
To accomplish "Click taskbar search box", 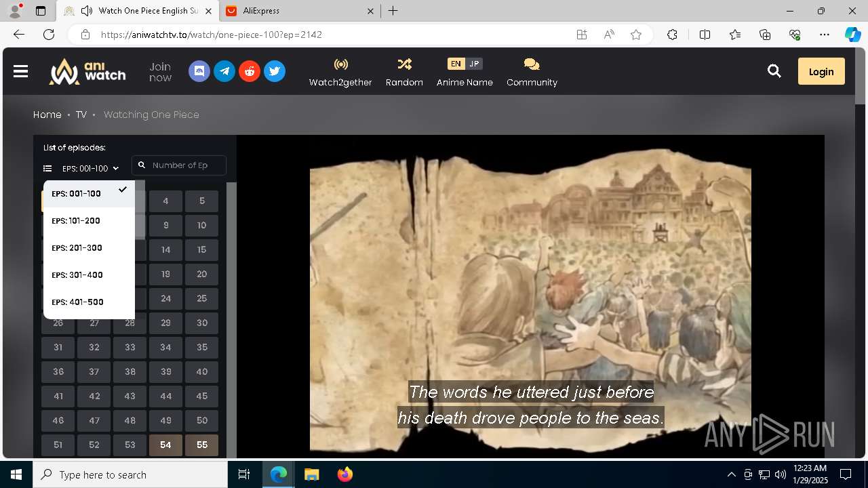I will coord(130,474).
